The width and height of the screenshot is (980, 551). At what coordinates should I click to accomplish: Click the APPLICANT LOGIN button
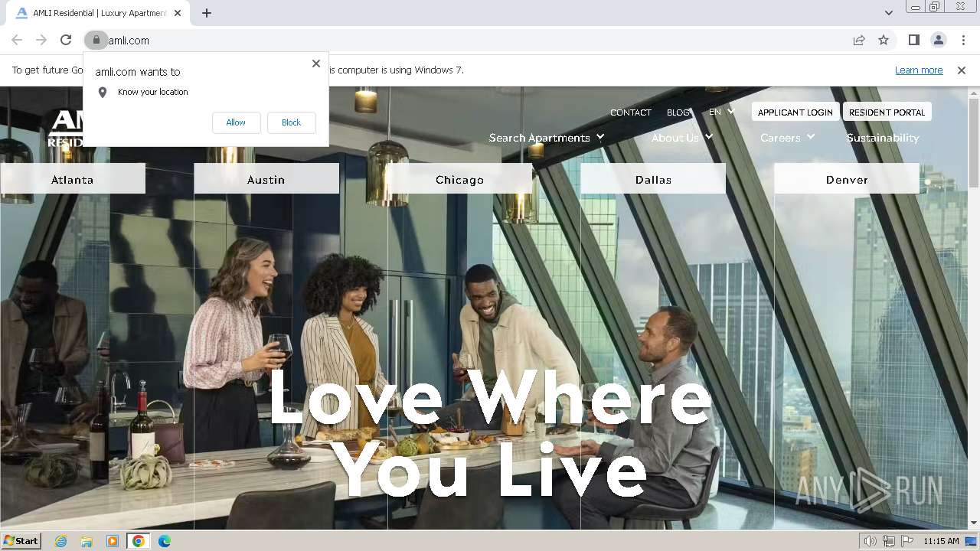(x=795, y=112)
